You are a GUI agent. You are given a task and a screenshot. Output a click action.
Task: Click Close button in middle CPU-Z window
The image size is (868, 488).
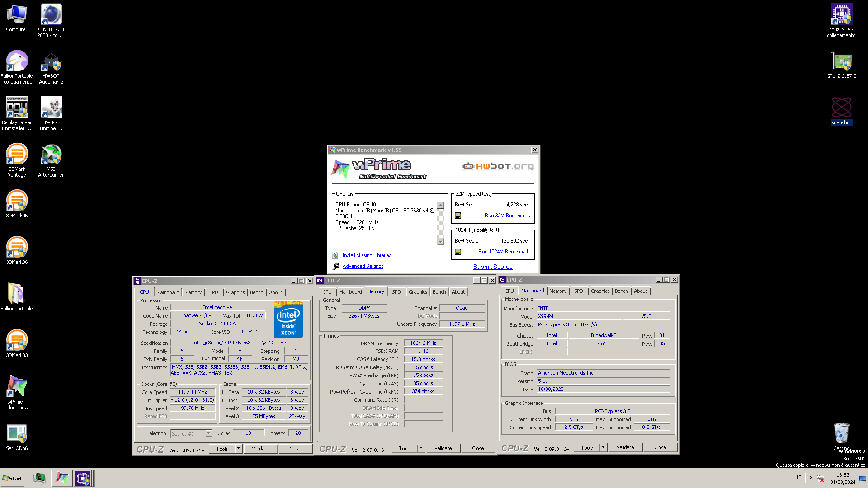tap(478, 448)
